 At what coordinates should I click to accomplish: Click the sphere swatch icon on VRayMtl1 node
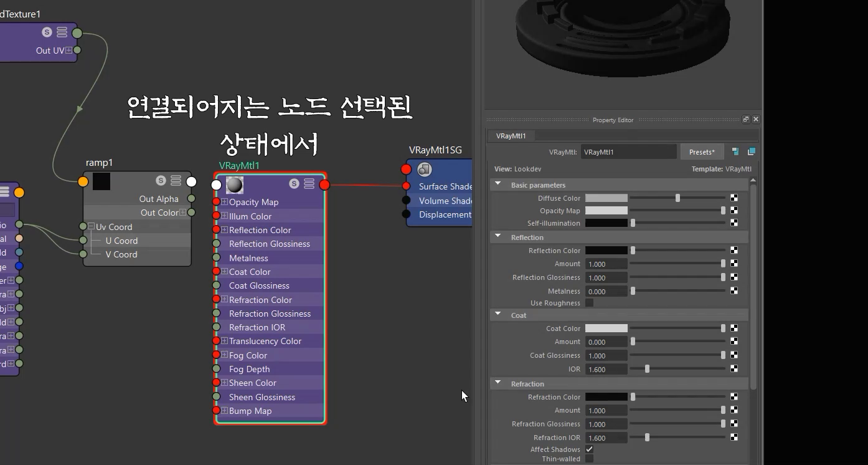coord(235,185)
